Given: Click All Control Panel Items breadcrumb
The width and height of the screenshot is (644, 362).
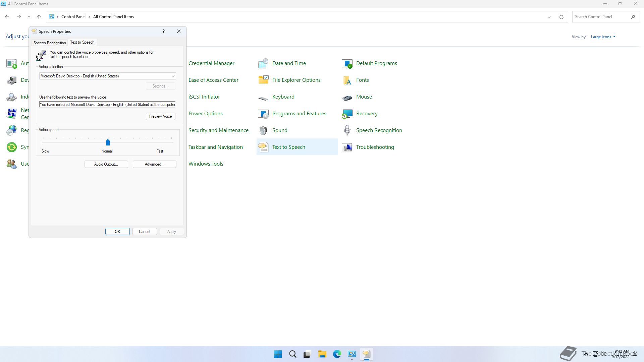Looking at the screenshot, I should [113, 17].
